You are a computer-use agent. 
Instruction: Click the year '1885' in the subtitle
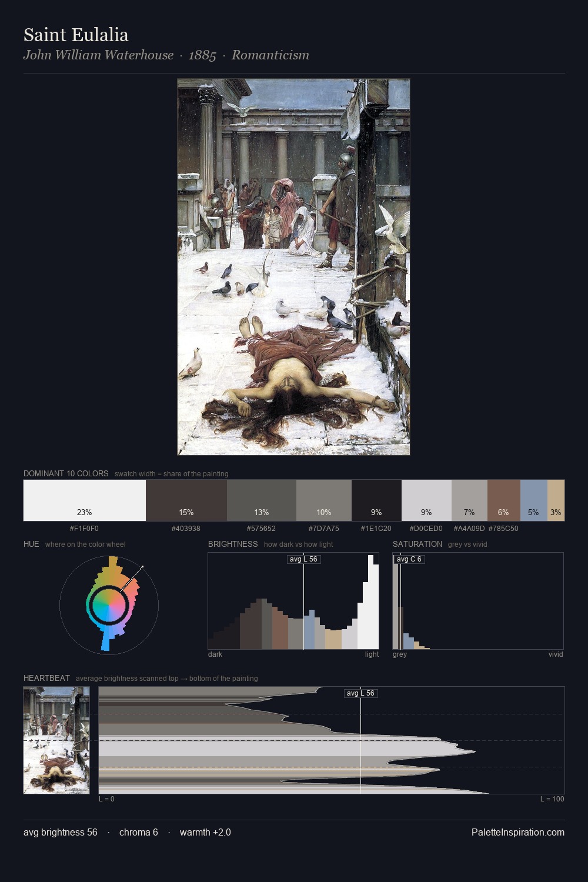click(x=202, y=55)
